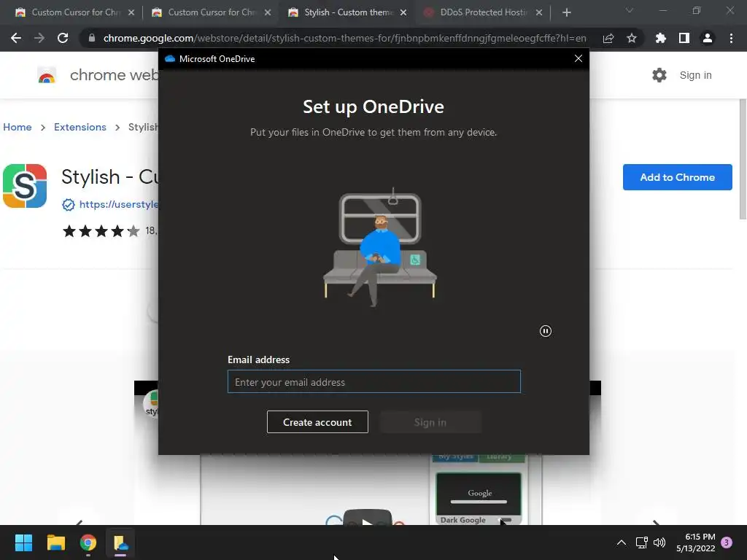Image resolution: width=747 pixels, height=560 pixels.
Task: Open File Explorer from taskbar
Action: coord(55,542)
